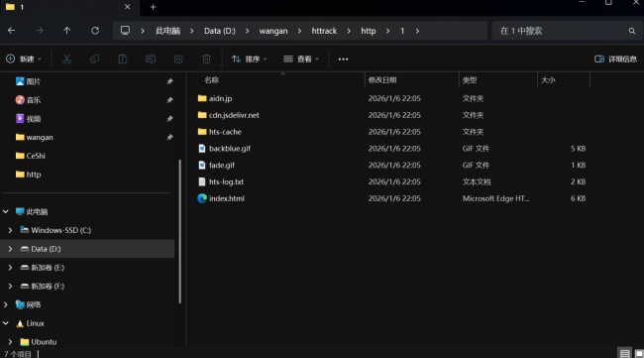Image resolution: width=644 pixels, height=358 pixels.
Task: Switch to large thumbnails view icon
Action: 639,353
